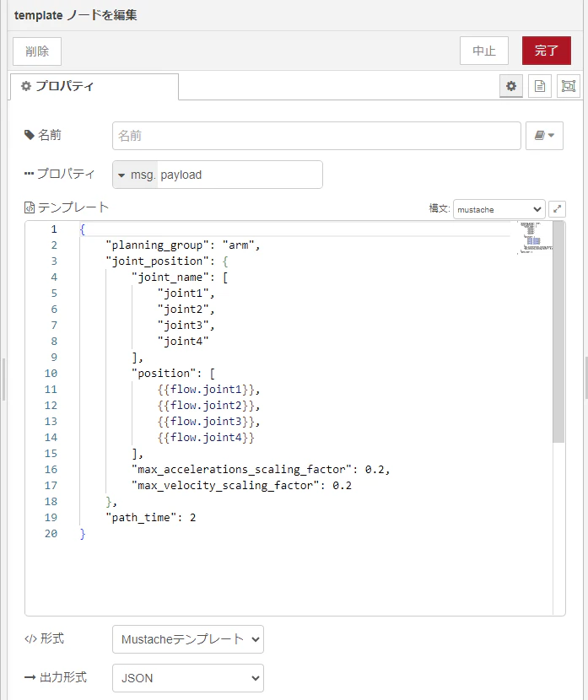The height and width of the screenshot is (700, 588).
Task: Click the max_accelerations_scaling_factor line
Action: [x=261, y=470]
